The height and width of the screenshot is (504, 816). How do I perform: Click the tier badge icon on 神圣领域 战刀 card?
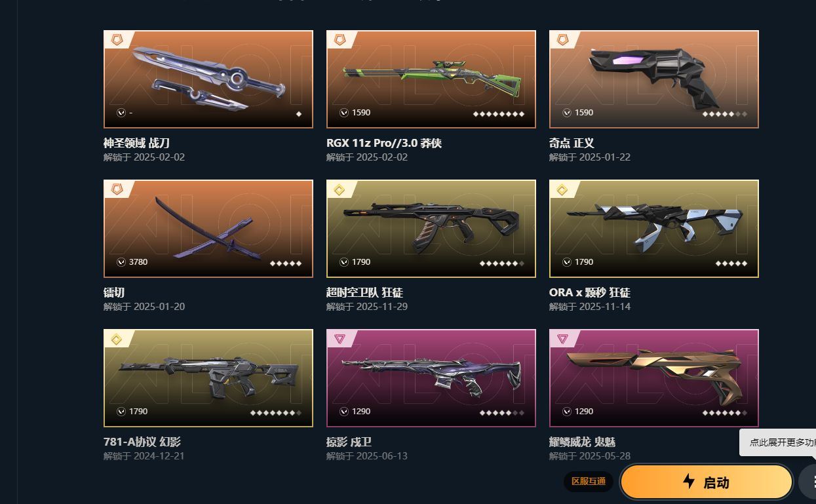(x=117, y=40)
